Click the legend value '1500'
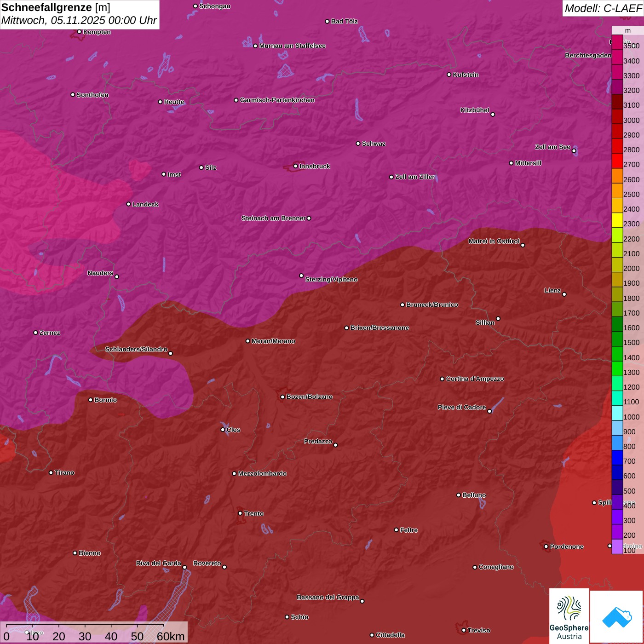Image resolution: width=644 pixels, height=644 pixels. point(631,342)
